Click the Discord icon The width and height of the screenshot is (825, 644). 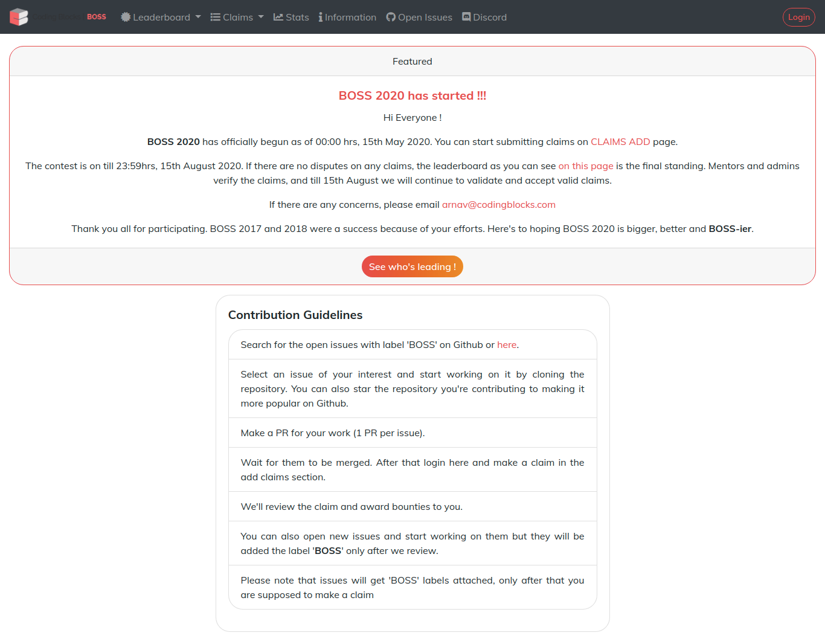pos(466,17)
